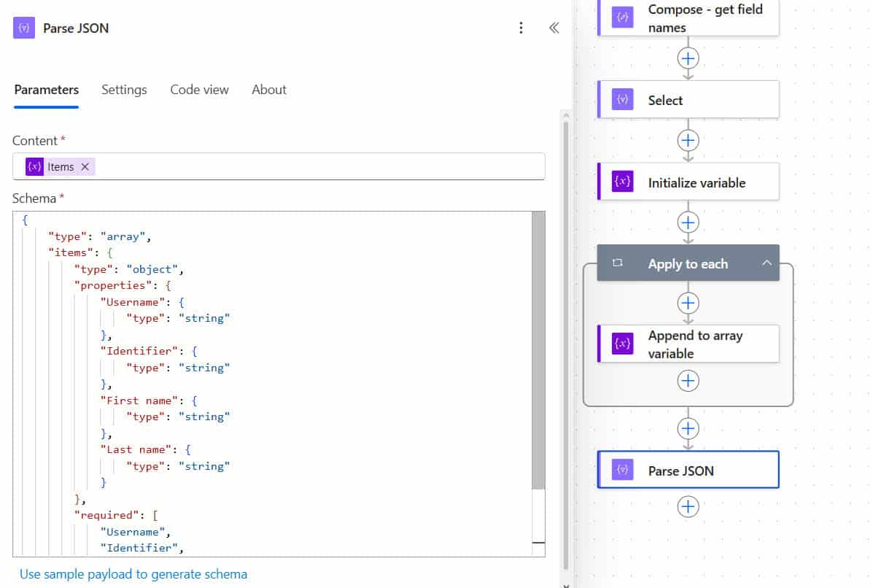Viewport: 873px width, 588px height.
Task: Click the "required" line in schema
Action: [x=117, y=516]
